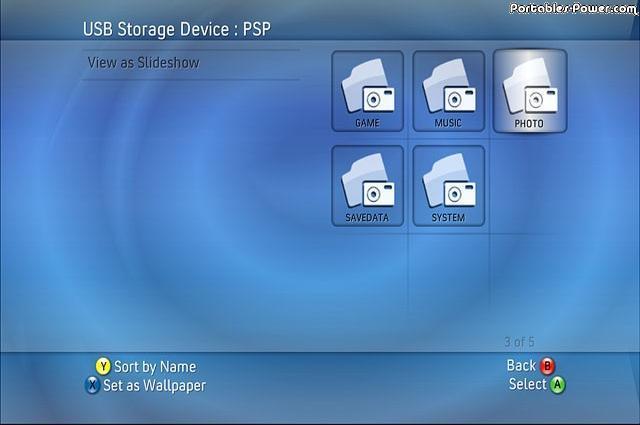
Task: Click the Back label
Action: coord(521,365)
